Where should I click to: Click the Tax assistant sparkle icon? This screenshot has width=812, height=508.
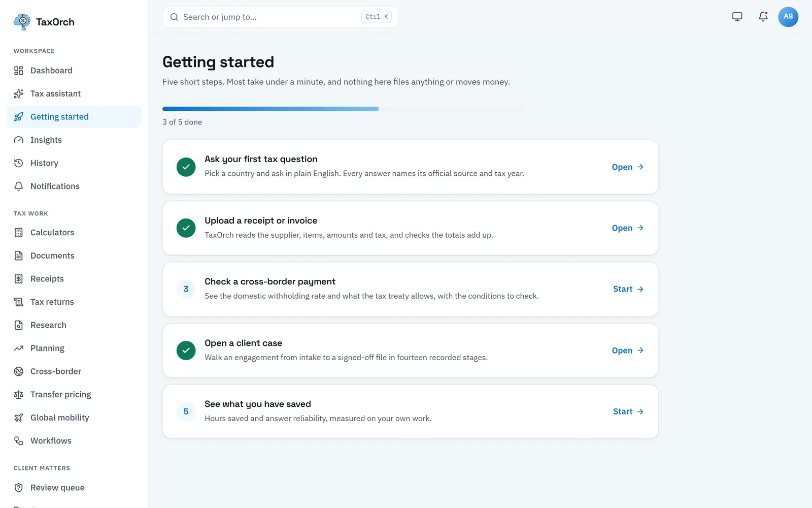click(x=19, y=93)
